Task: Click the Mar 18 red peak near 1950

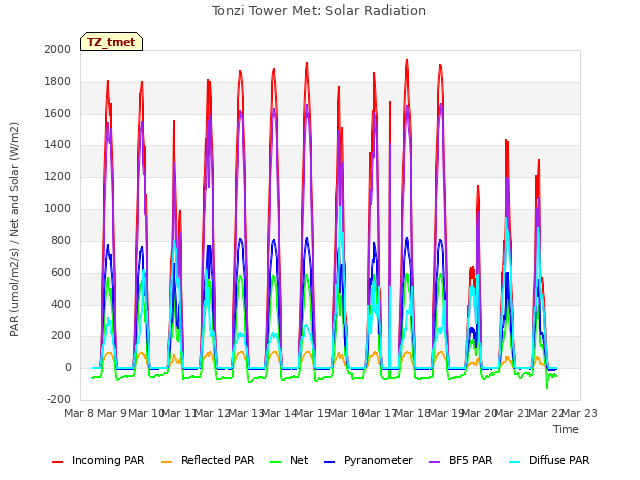Action: point(407,61)
